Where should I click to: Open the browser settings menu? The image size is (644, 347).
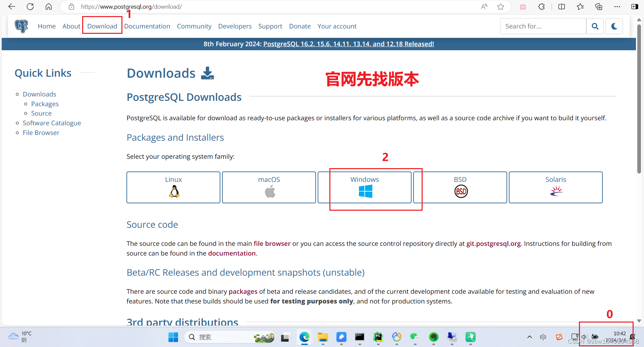tap(617, 6)
